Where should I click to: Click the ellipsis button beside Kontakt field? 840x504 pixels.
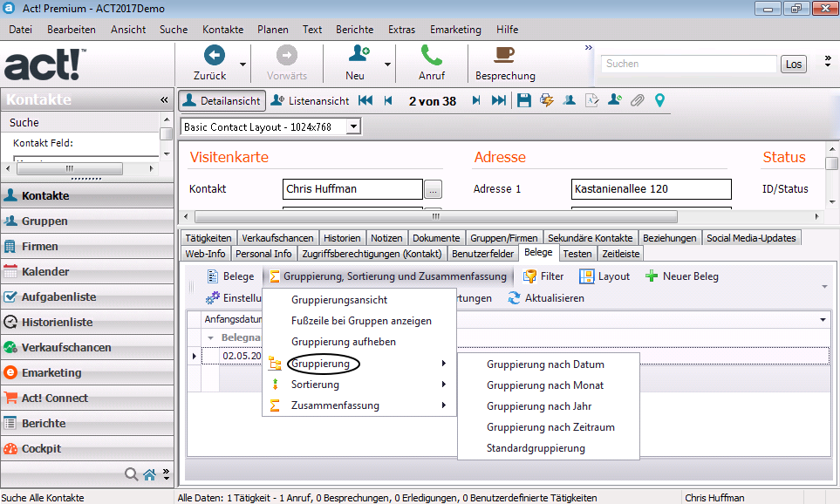[433, 189]
